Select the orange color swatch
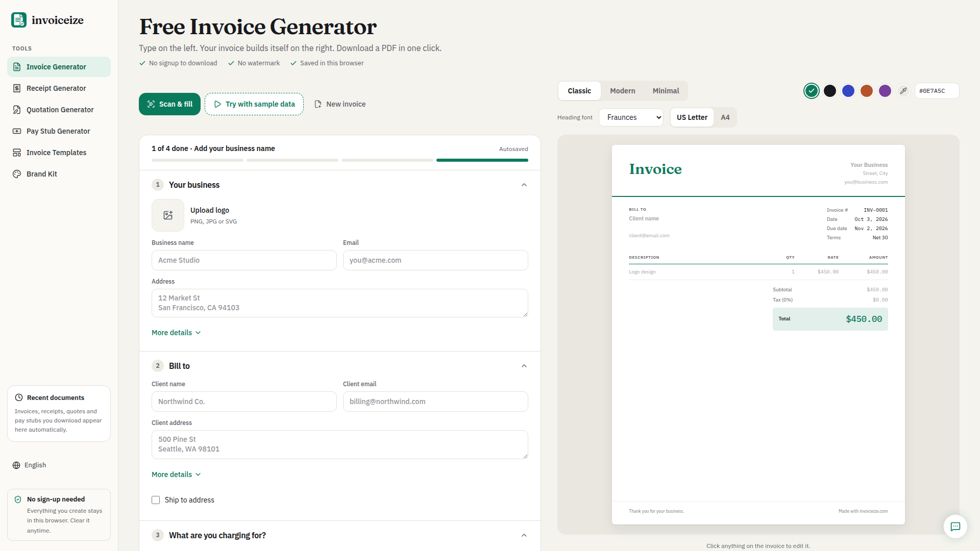980x551 pixels. (x=867, y=91)
